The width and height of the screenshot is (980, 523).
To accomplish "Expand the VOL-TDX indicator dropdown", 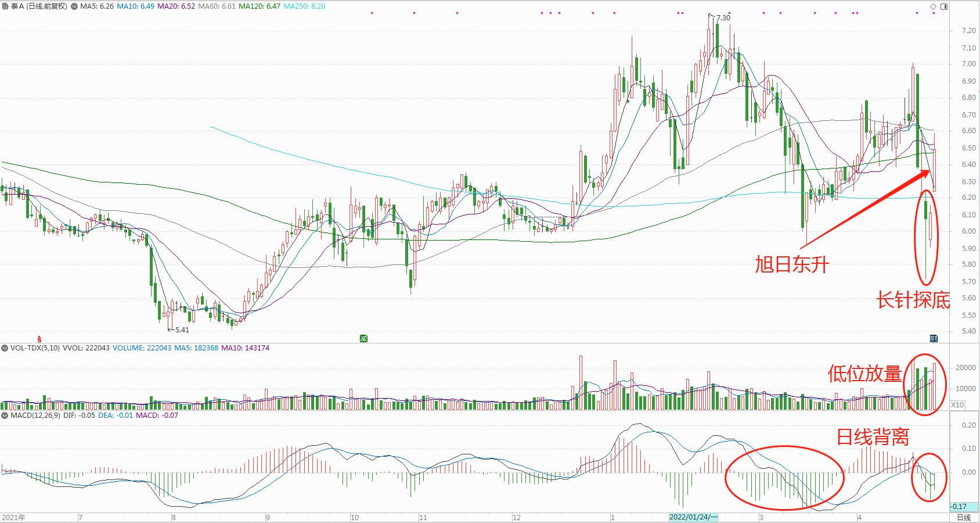I will 5,348.
